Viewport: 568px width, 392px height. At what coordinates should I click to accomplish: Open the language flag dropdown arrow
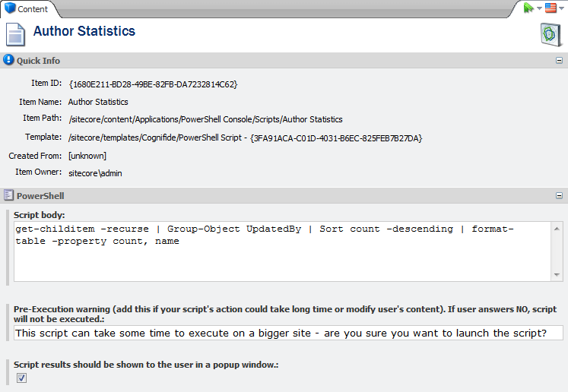coord(561,8)
